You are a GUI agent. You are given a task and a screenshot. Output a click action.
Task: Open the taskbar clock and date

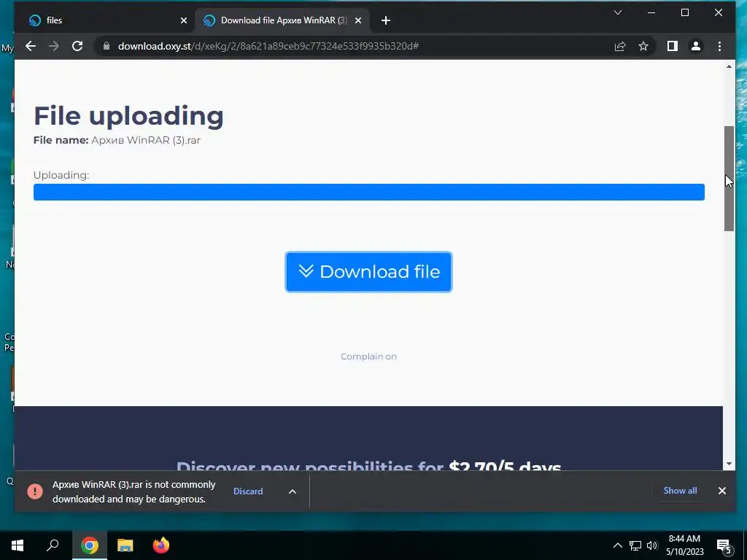pos(684,545)
